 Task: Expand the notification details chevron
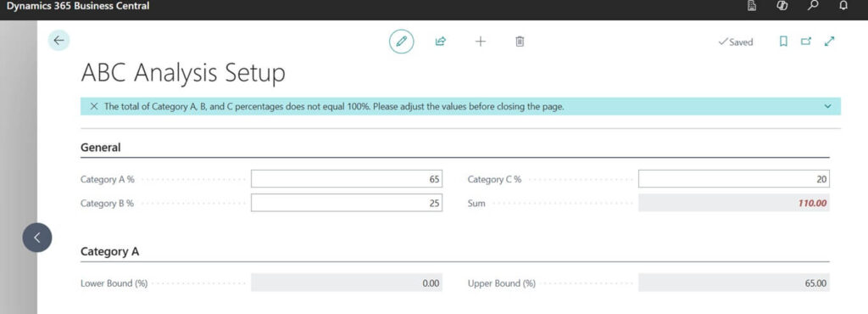[828, 106]
